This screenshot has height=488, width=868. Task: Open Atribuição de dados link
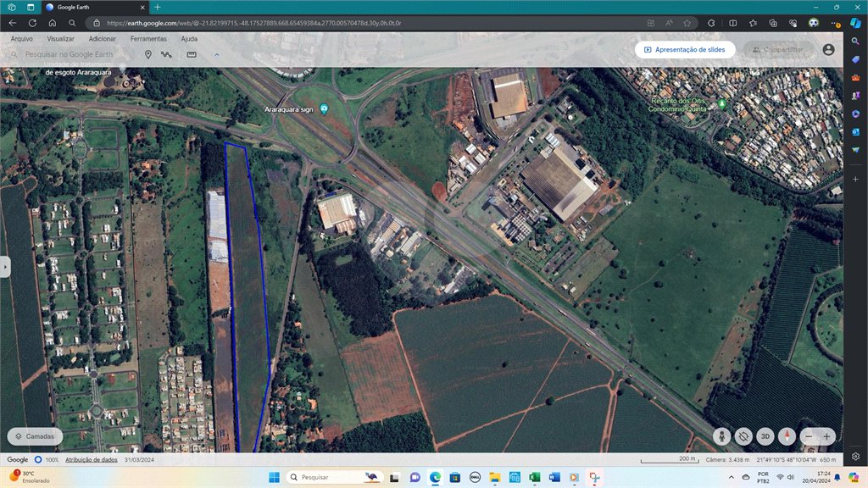coord(92,460)
